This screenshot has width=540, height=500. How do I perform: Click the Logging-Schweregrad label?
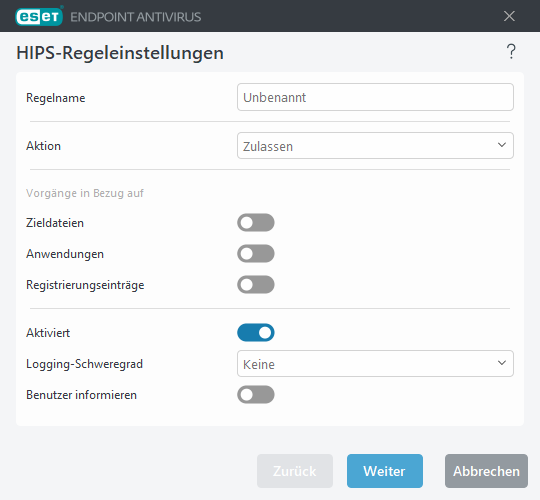(84, 364)
